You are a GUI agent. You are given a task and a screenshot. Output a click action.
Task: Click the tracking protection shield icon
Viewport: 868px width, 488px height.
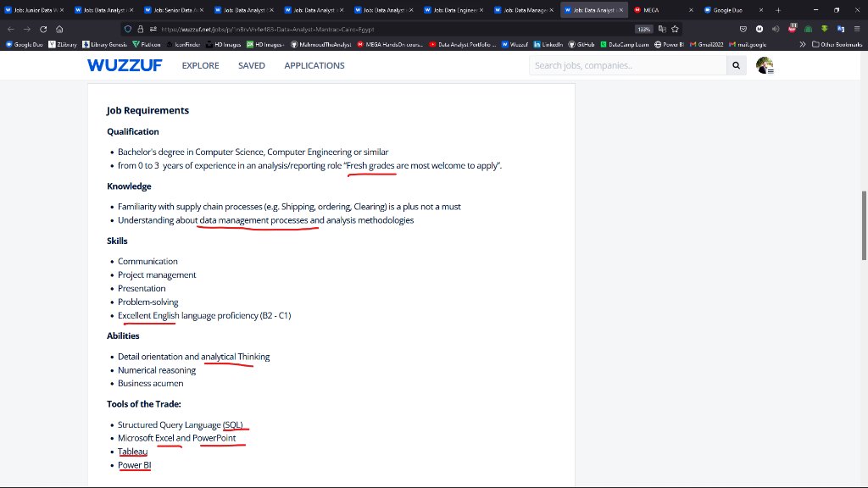tap(128, 30)
